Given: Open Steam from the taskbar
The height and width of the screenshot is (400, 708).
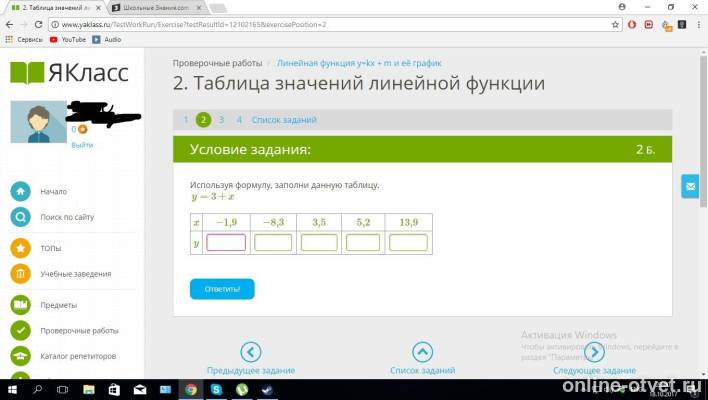Looking at the screenshot, I should click(x=267, y=390).
